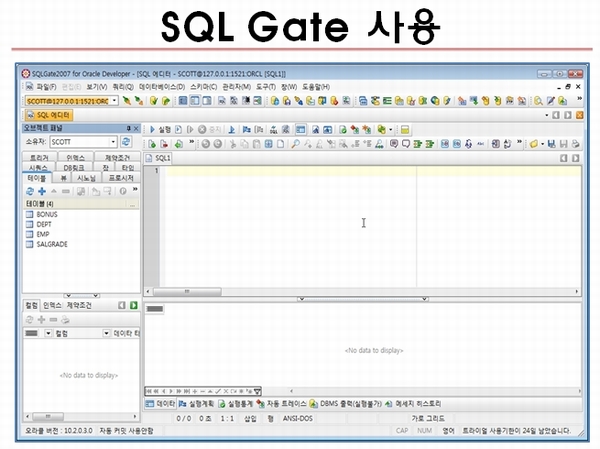600x449 pixels.
Task: Click the disconnect session plug icon
Action: 139,101
